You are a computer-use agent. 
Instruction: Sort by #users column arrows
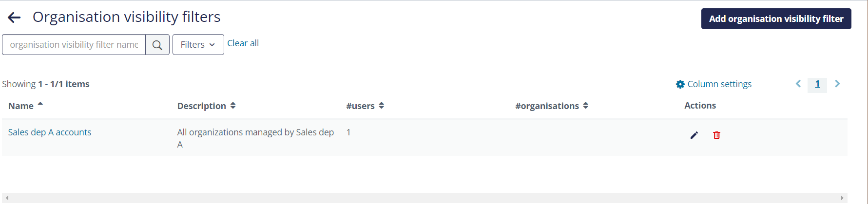pyautogui.click(x=382, y=106)
